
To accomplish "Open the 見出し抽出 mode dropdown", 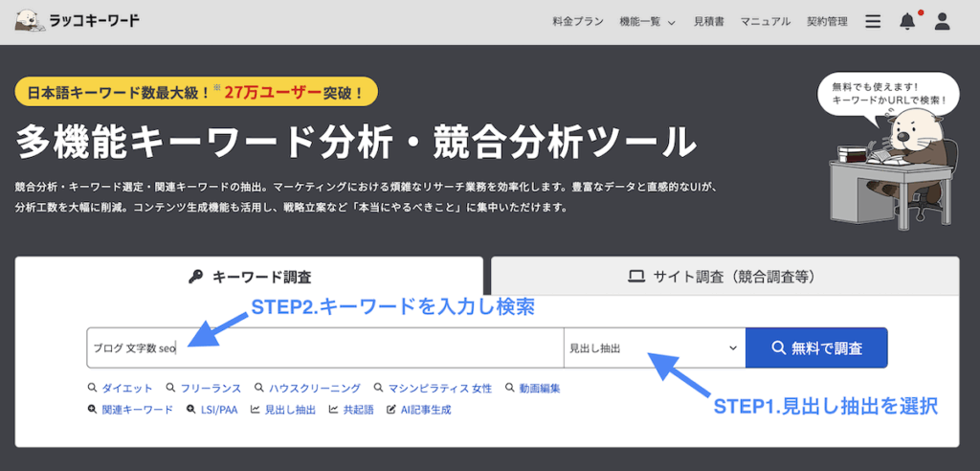I will click(x=655, y=348).
